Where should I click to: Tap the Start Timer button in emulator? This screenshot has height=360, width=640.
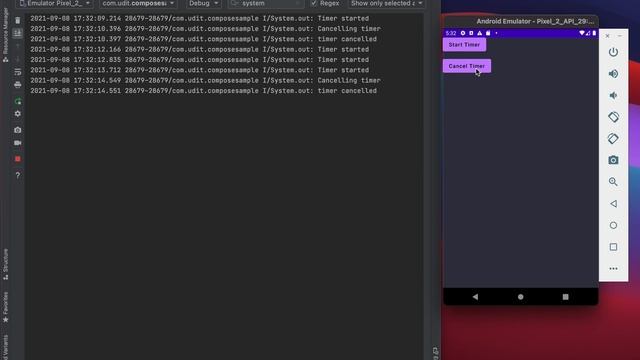(x=464, y=44)
